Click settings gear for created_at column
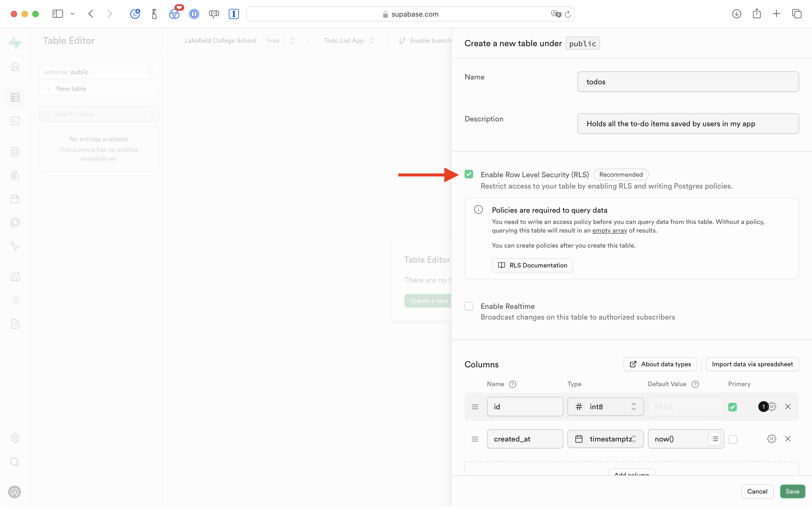 pyautogui.click(x=771, y=439)
